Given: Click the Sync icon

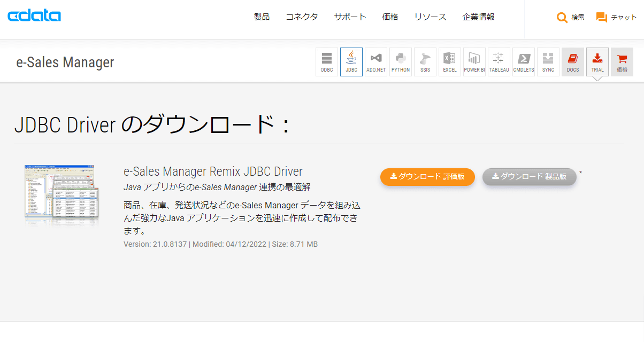Looking at the screenshot, I should click(x=548, y=62).
